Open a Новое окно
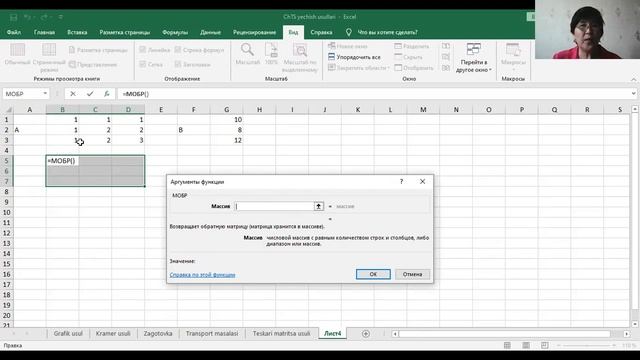The width and height of the screenshot is (640, 360). coord(348,46)
